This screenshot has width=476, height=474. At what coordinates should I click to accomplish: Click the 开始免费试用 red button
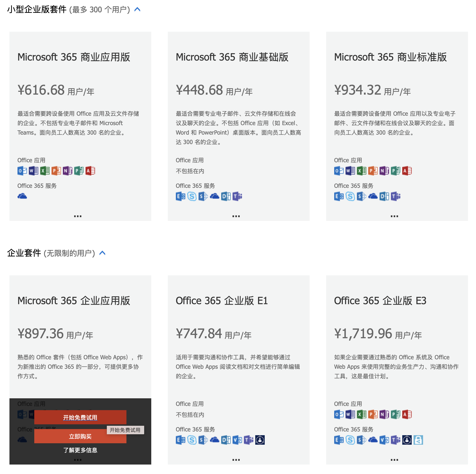pos(80,417)
